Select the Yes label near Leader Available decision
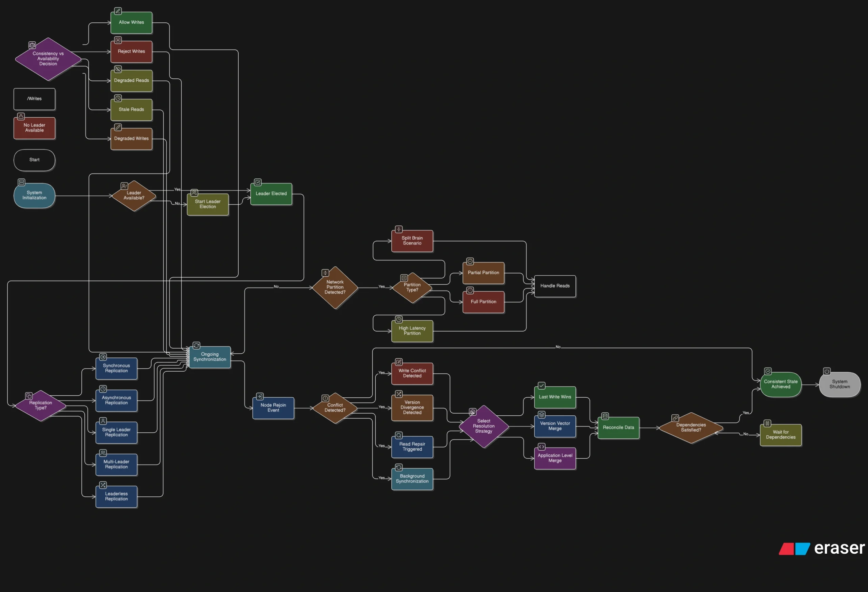This screenshot has height=592, width=868. click(178, 189)
